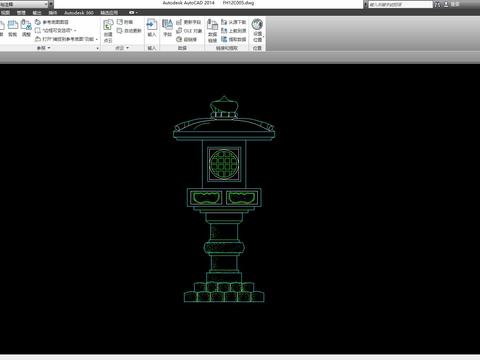Click Download from Source (从源下载)

(x=234, y=22)
